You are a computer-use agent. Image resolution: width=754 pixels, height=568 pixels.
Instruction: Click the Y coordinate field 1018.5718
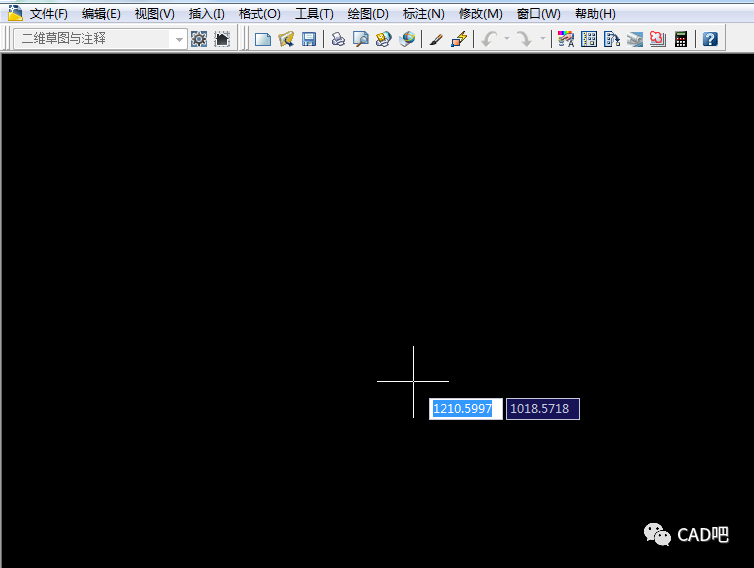543,409
